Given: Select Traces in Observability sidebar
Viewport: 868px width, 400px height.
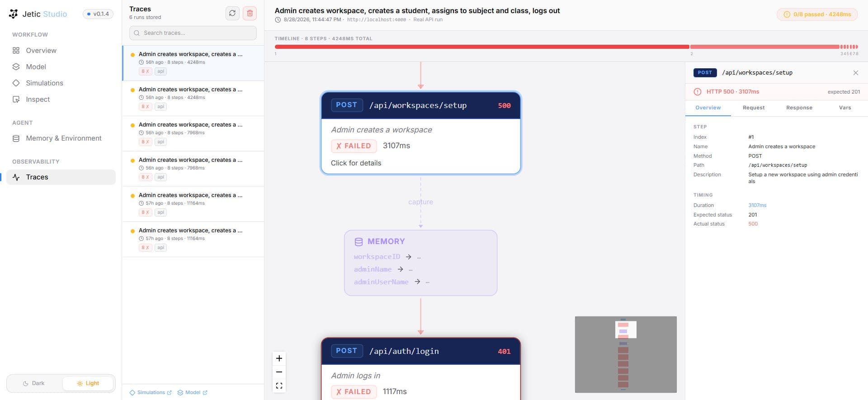Looking at the screenshot, I should pyautogui.click(x=61, y=177).
